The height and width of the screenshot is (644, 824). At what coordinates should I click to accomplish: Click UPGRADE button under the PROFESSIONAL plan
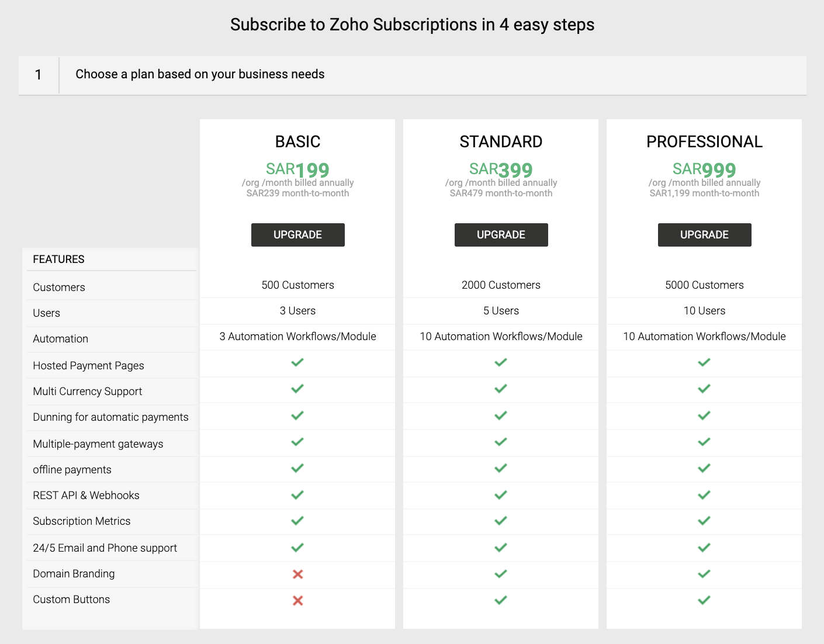tap(704, 235)
